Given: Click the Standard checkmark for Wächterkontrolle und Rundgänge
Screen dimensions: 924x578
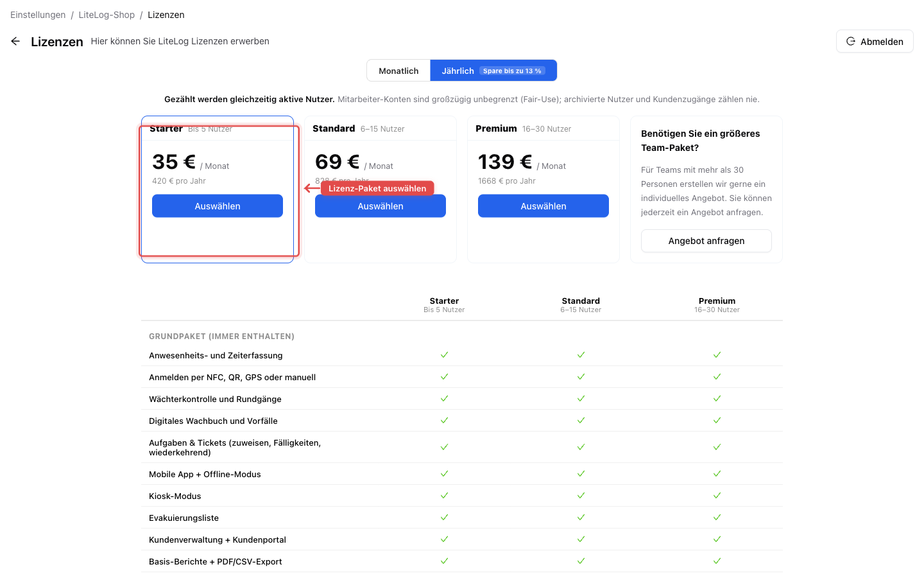Looking at the screenshot, I should pyautogui.click(x=581, y=399).
